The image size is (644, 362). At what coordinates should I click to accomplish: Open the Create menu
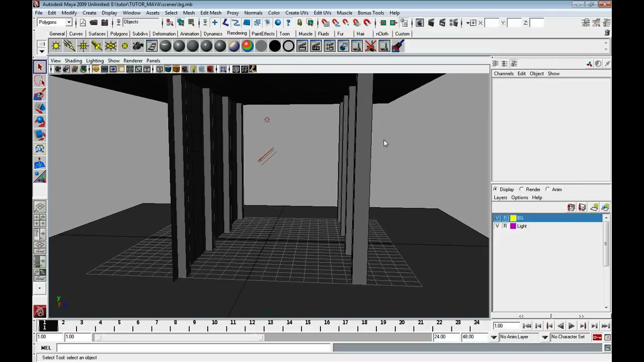[x=89, y=13]
